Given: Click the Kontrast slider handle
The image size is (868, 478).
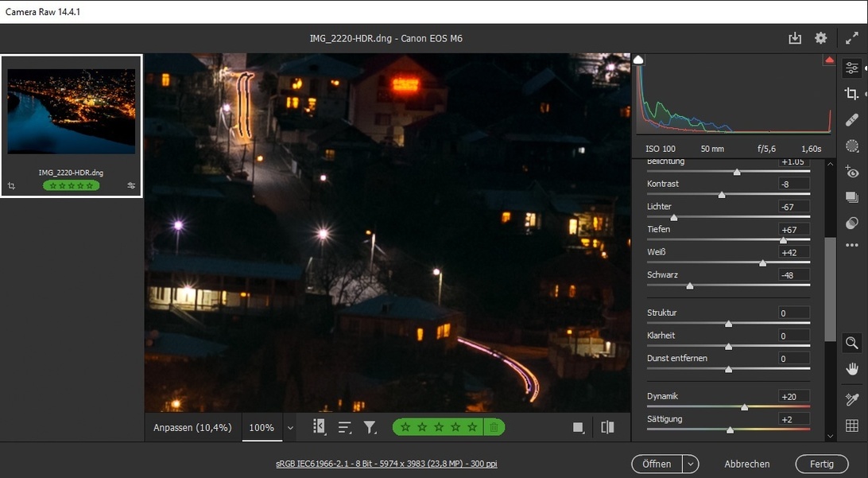Looking at the screenshot, I should pyautogui.click(x=722, y=194).
